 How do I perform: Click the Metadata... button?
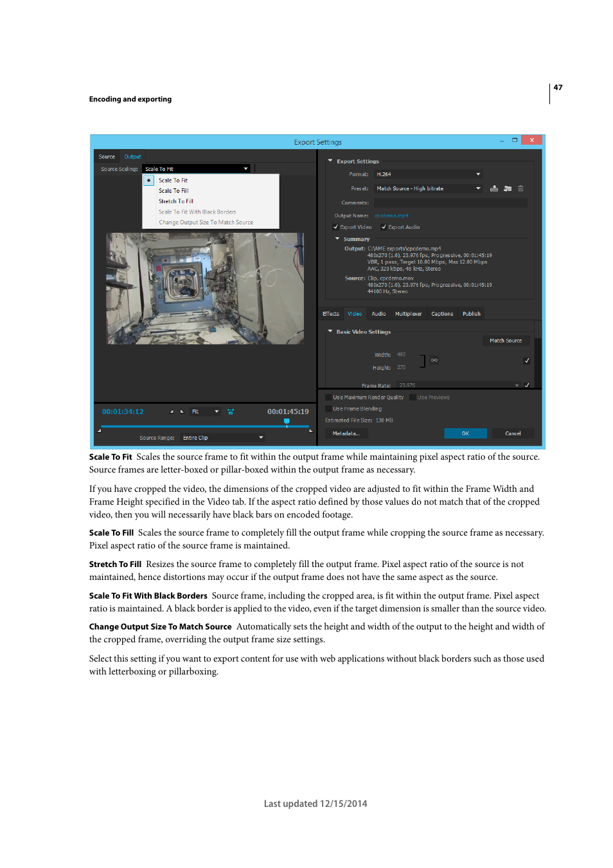pyautogui.click(x=346, y=433)
